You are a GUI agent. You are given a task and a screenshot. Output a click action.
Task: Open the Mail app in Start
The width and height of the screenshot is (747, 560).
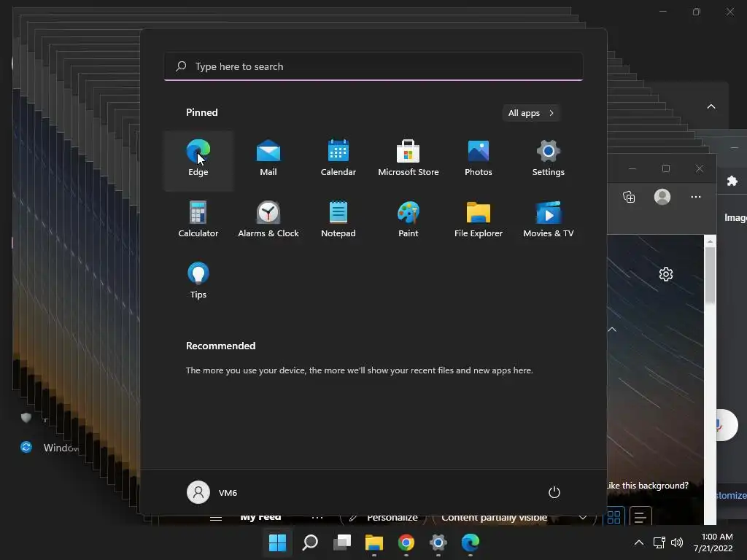pos(268,160)
